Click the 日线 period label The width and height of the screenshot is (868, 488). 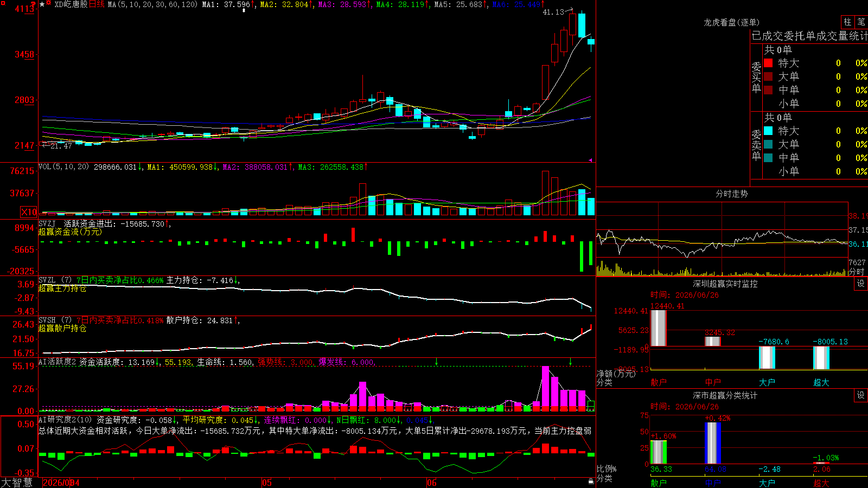coord(97,4)
